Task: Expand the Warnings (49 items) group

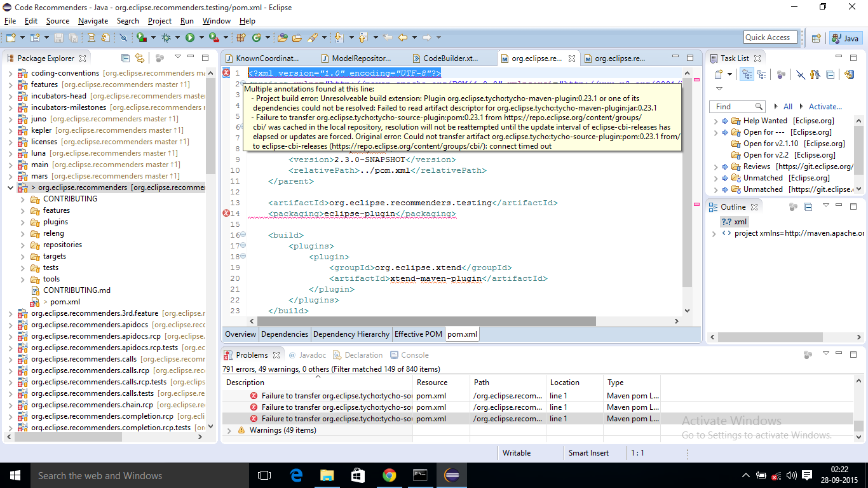Action: click(x=229, y=430)
